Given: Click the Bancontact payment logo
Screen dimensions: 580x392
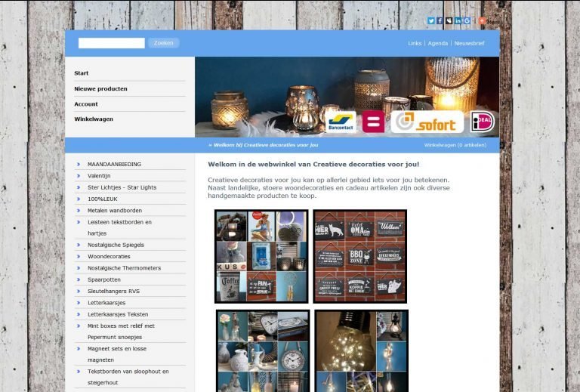Looking at the screenshot, I should pyautogui.click(x=341, y=122).
